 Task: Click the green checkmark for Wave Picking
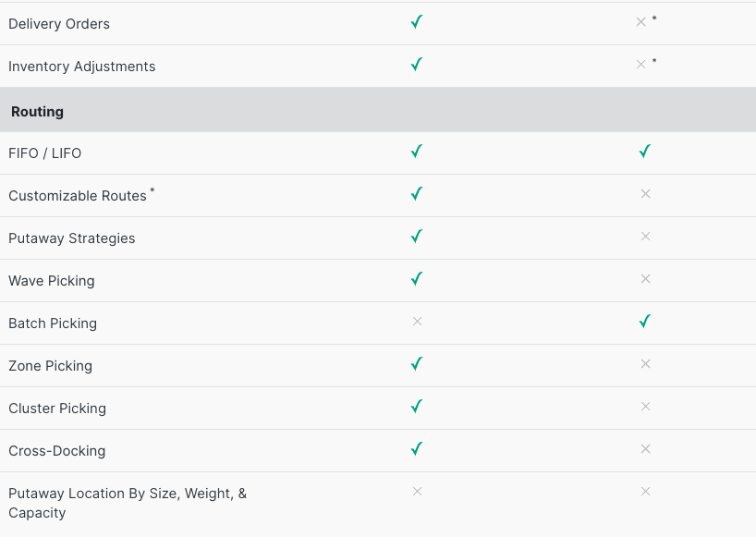[x=417, y=279]
